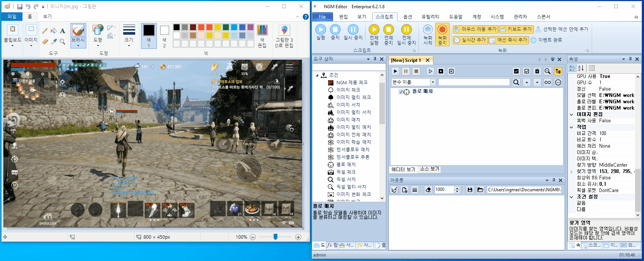Viewport: 644px width, 261px height.
Task: Open Edit colors in Paint
Action: pos(262,36)
